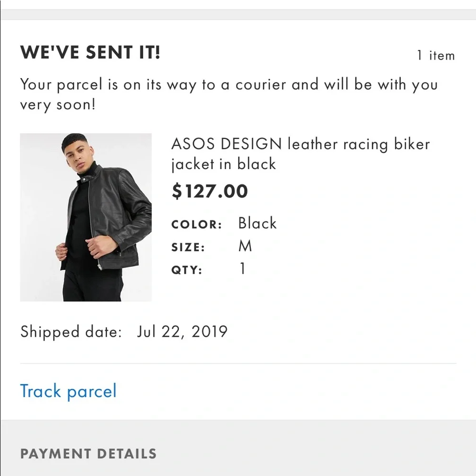Click the SIZE field label
This screenshot has width=476, height=476.
pos(188,247)
